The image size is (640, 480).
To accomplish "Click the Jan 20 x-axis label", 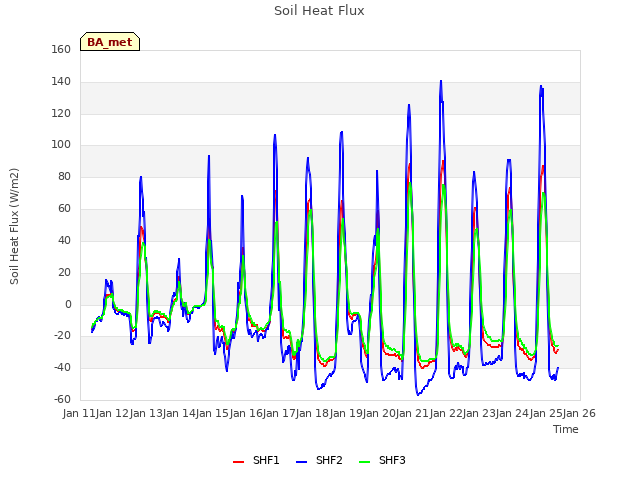I will (379, 413).
